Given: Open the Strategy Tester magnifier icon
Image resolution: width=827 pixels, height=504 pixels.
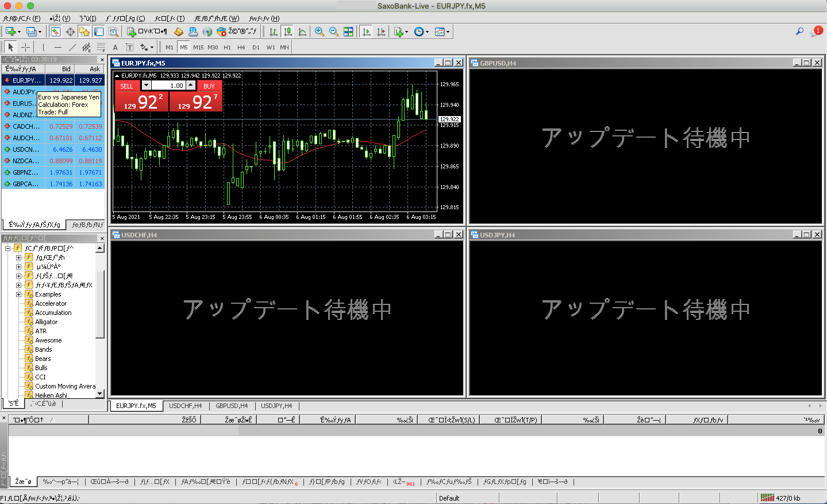Looking at the screenshot, I should 113,32.
